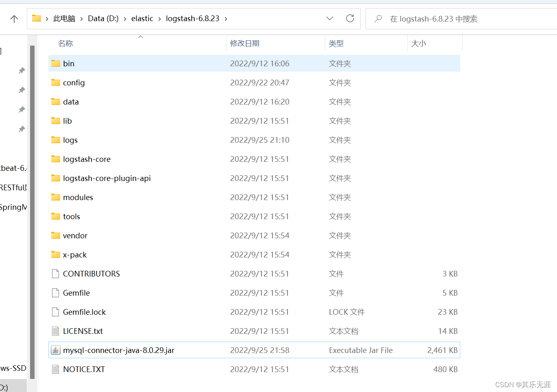Select the file name Gemfile.lock
The width and height of the screenshot is (557, 392).
[x=85, y=312]
